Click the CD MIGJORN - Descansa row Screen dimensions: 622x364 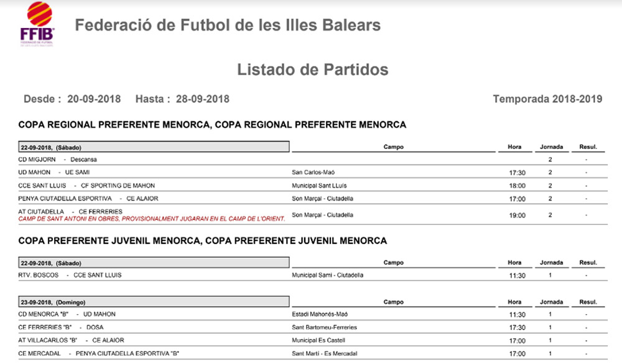[57, 160]
